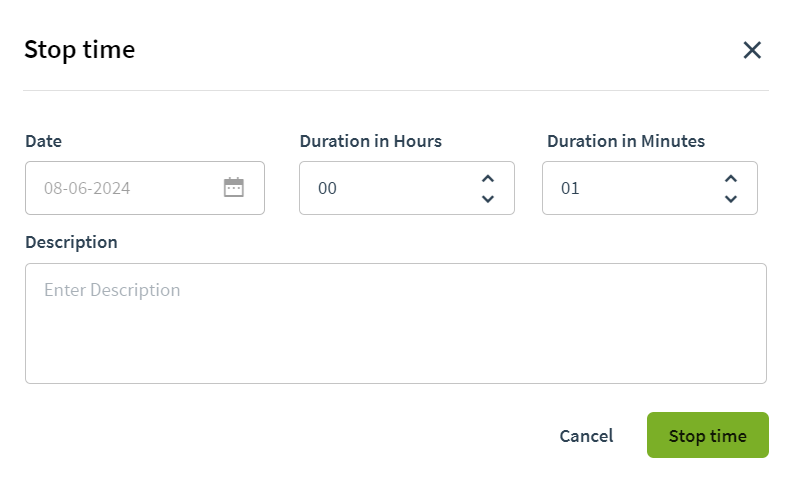792x478 pixels.
Task: Select the hours field showing 00
Action: (x=407, y=188)
